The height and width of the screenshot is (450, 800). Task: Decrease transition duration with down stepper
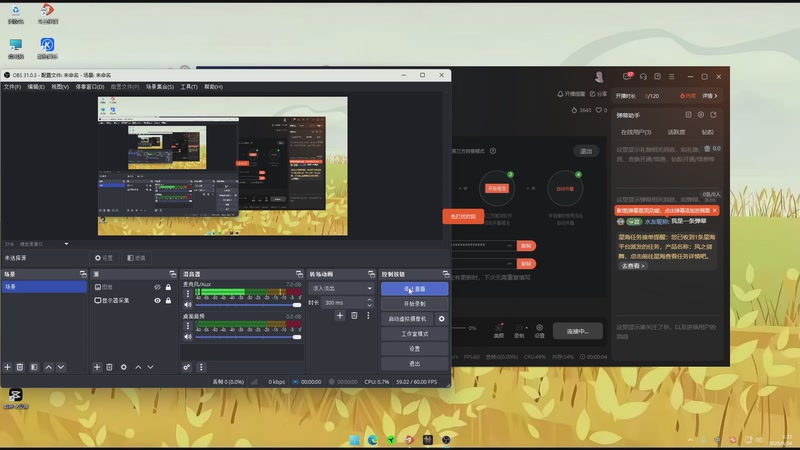tap(369, 305)
